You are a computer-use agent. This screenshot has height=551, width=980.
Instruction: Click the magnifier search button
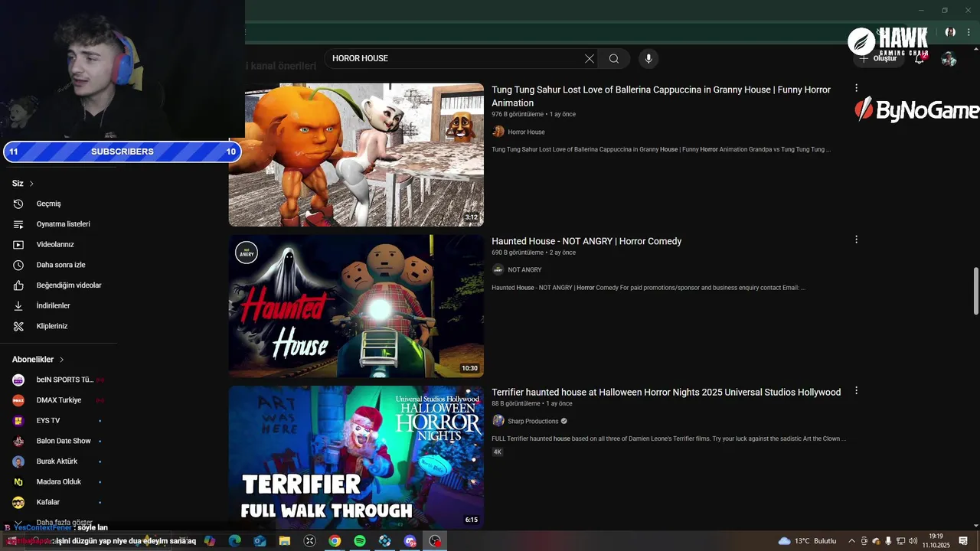tap(614, 59)
